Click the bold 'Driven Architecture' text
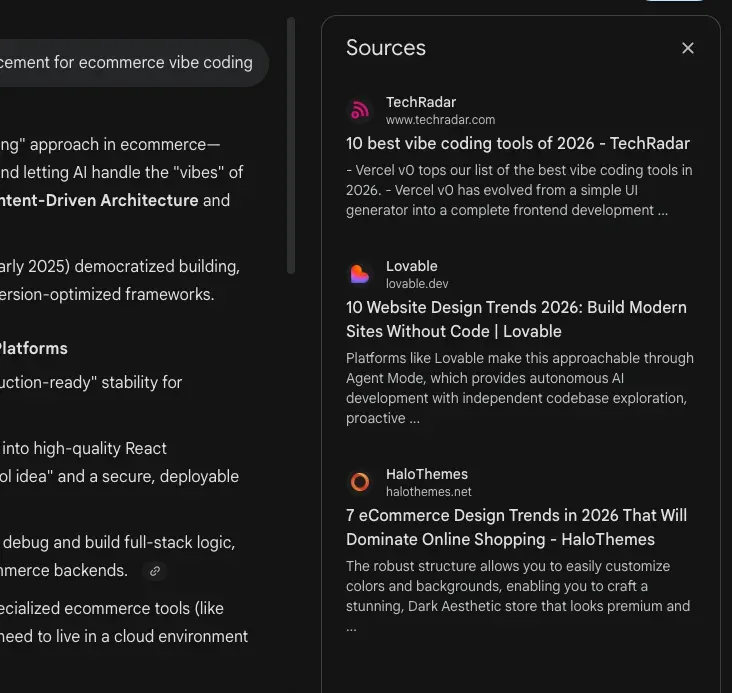 click(122, 200)
